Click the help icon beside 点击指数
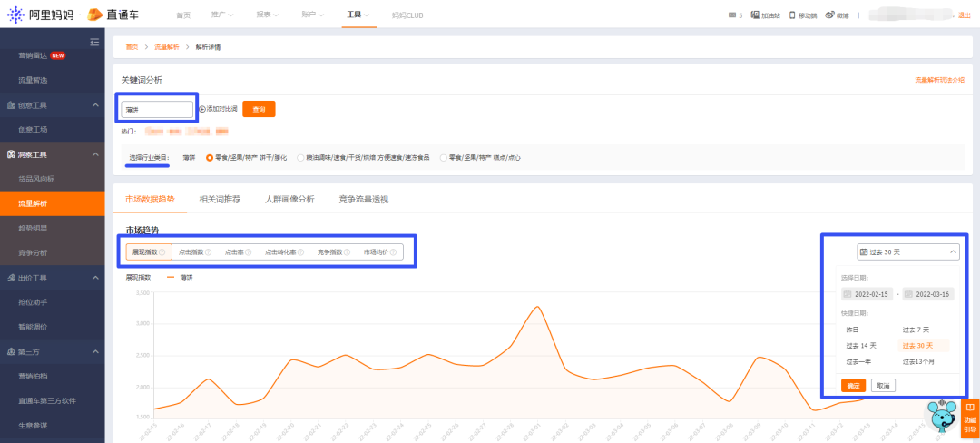 pos(208,252)
